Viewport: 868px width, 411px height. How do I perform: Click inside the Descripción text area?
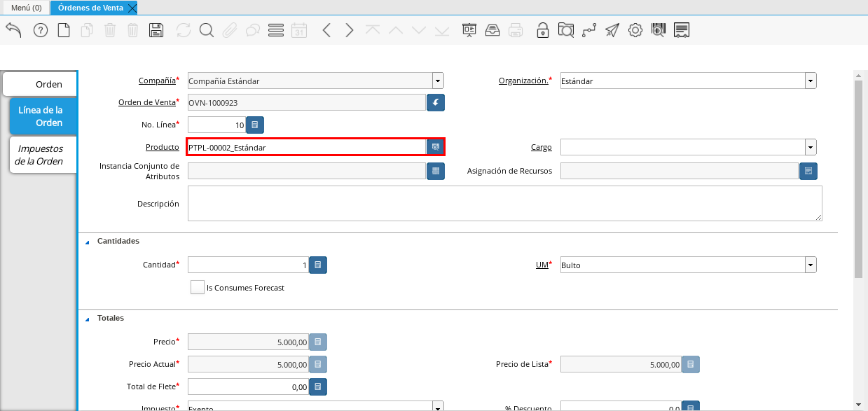pyautogui.click(x=505, y=204)
